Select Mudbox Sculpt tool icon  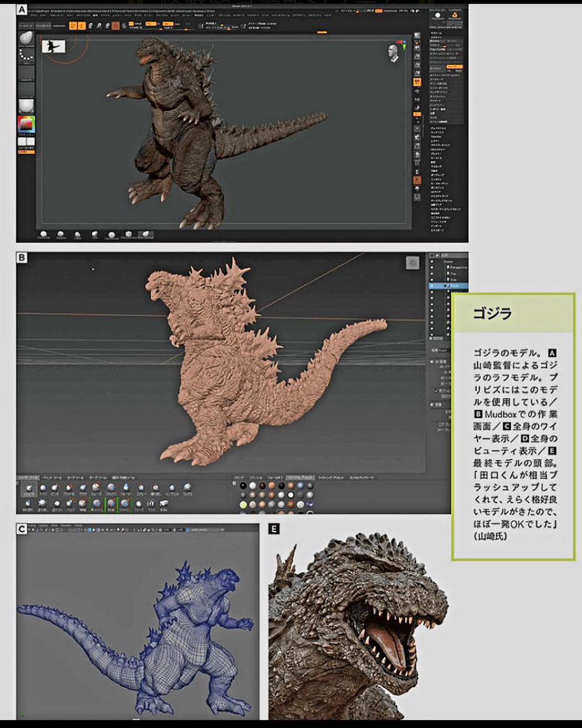pos(29,488)
